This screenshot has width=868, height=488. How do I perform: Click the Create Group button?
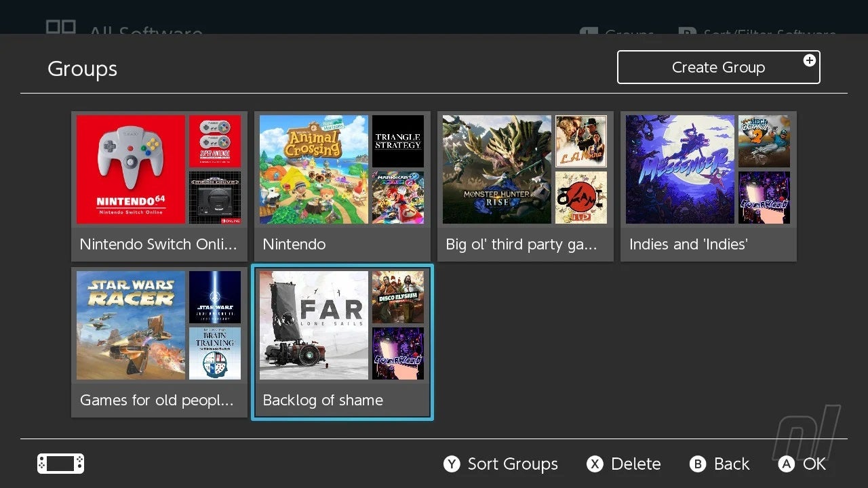[x=718, y=67]
